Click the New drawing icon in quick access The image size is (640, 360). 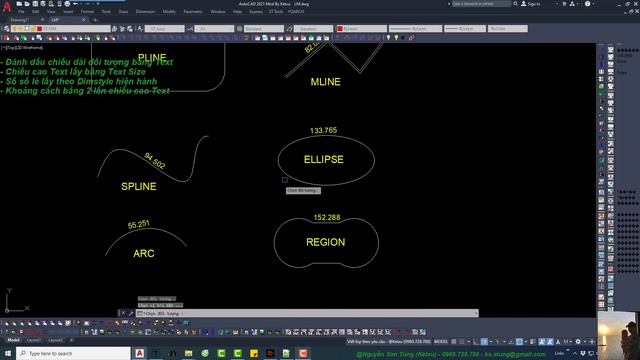(x=19, y=4)
